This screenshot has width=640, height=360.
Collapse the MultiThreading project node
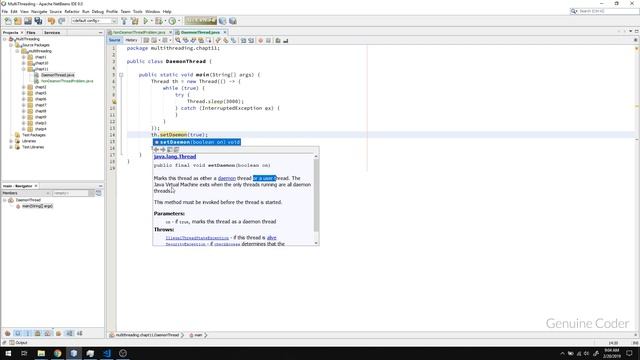tap(5, 39)
